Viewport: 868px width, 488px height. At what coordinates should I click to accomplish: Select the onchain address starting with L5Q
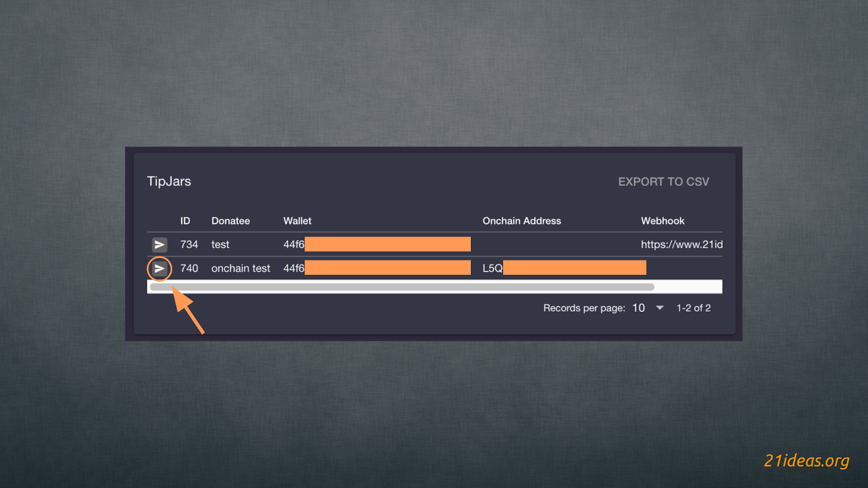[493, 268]
